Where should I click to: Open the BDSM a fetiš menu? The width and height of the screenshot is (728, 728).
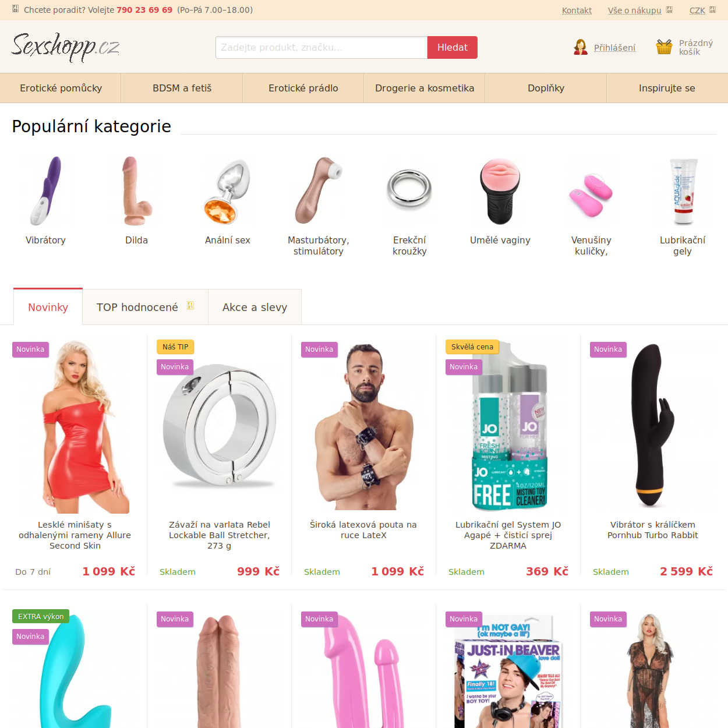[x=182, y=88]
